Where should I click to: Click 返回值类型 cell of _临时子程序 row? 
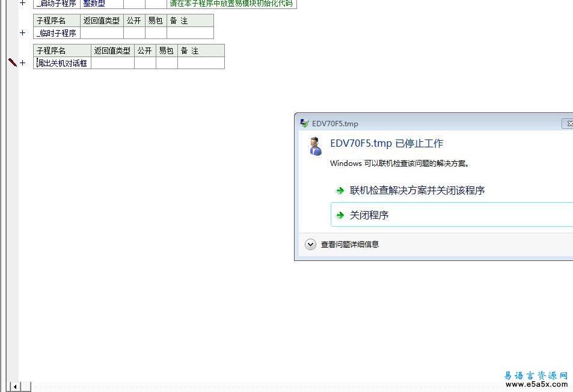coord(102,33)
